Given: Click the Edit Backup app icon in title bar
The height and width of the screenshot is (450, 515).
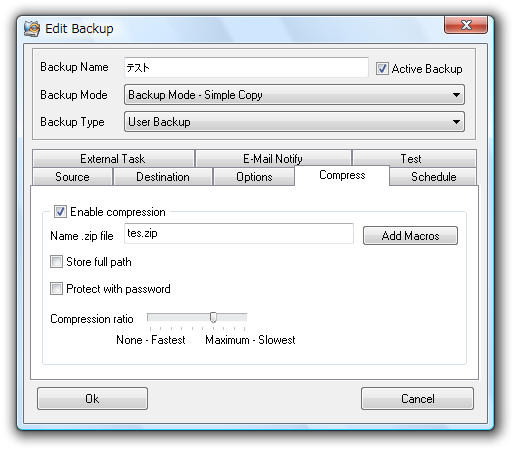Looking at the screenshot, I should (32, 29).
